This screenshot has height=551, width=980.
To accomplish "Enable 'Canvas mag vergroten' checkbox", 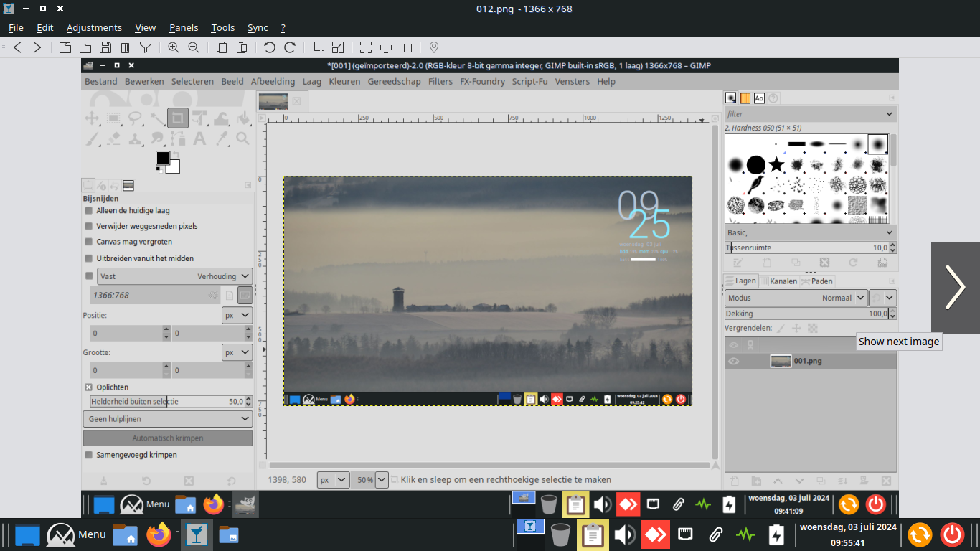I will pos(89,242).
